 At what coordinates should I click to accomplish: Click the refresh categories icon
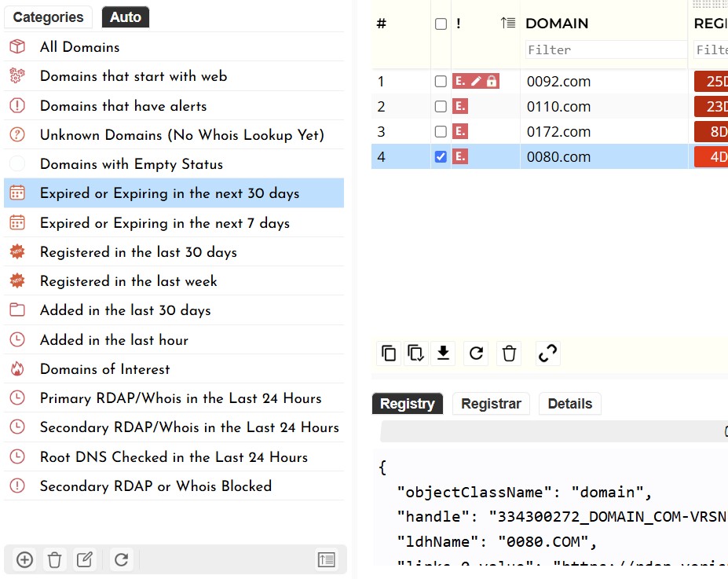121,559
